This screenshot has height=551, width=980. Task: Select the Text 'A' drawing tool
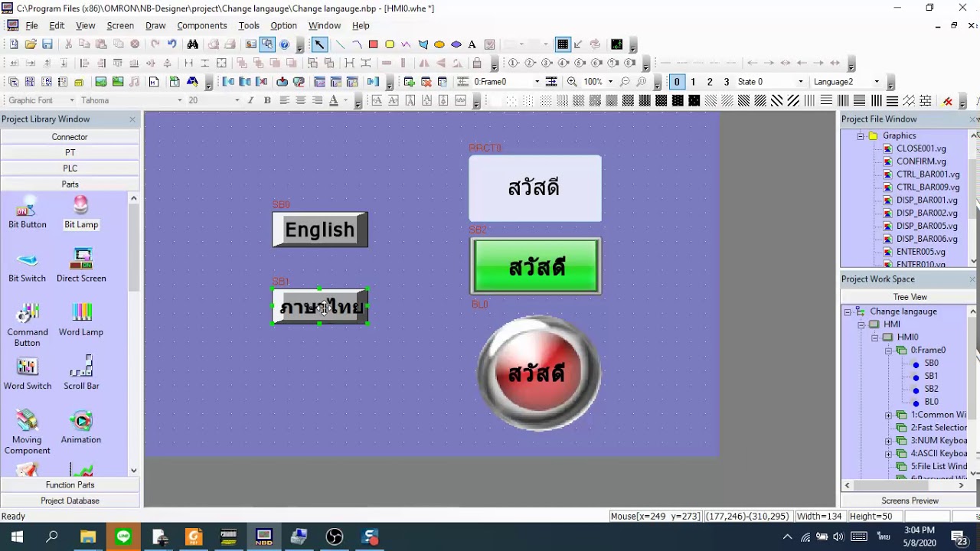472,44
